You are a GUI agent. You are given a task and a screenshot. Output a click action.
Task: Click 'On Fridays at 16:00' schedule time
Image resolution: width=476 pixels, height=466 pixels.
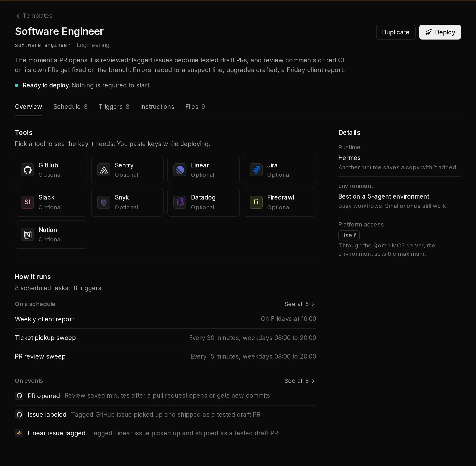point(288,319)
